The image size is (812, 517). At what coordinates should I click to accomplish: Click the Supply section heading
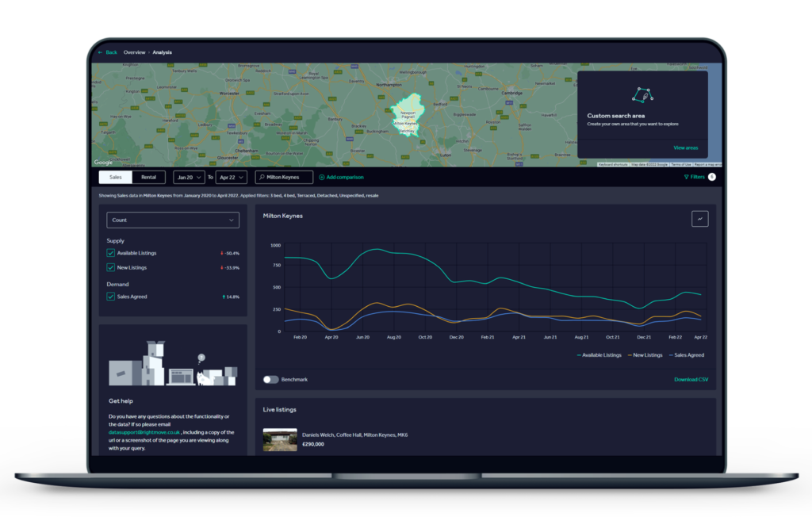pyautogui.click(x=116, y=241)
